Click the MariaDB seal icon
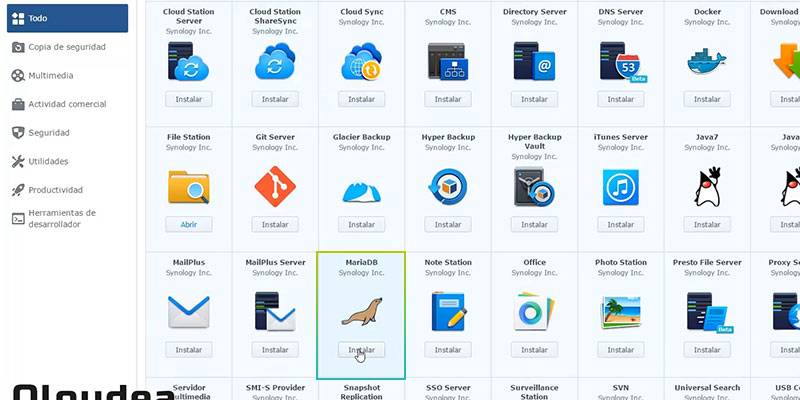The image size is (800, 400). [x=361, y=312]
